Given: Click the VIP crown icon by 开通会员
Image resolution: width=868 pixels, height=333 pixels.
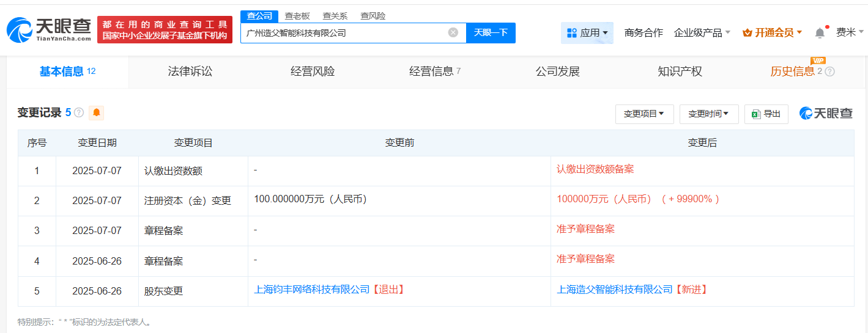Looking at the screenshot, I should (747, 32).
